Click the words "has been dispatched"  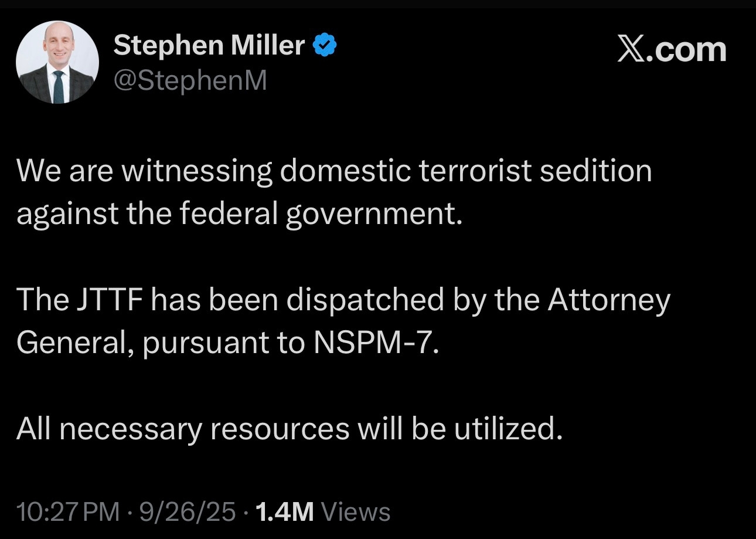(297, 300)
